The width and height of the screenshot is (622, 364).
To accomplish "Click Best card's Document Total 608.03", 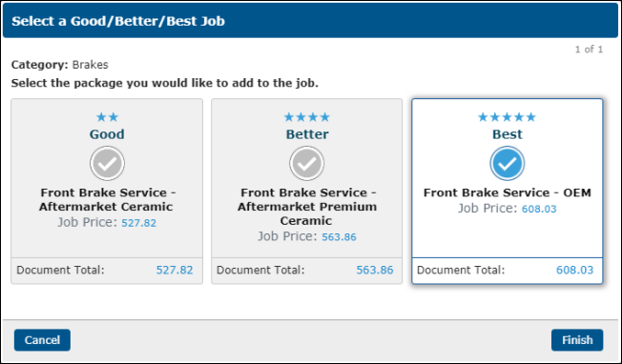I will coord(575,270).
